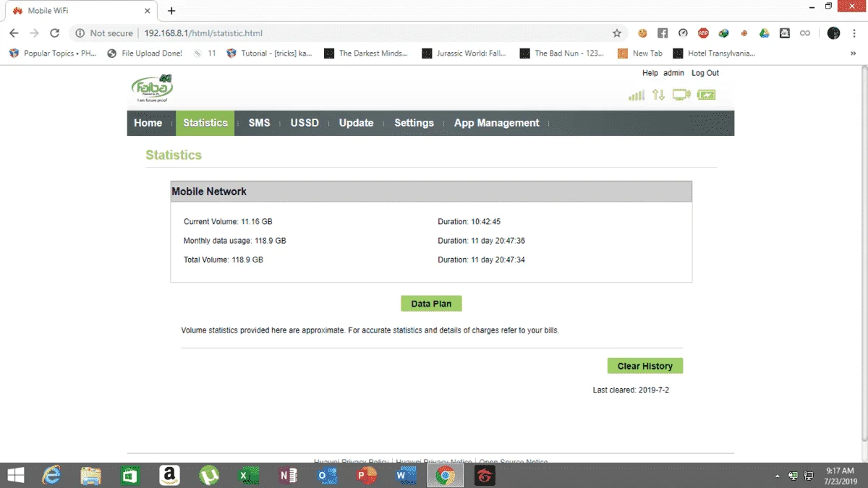
Task: Select Monthly data usage 118.9 GB text
Action: (234, 241)
